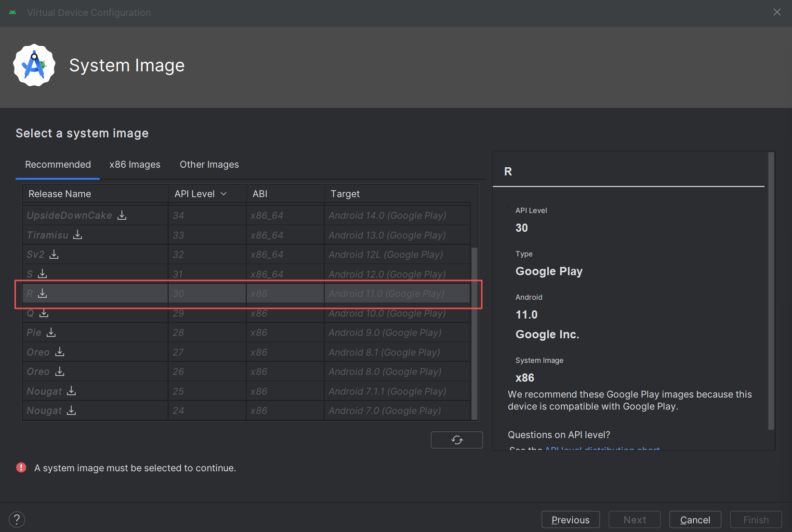Open the API level distribution chart link
The image size is (792, 532).
602,449
